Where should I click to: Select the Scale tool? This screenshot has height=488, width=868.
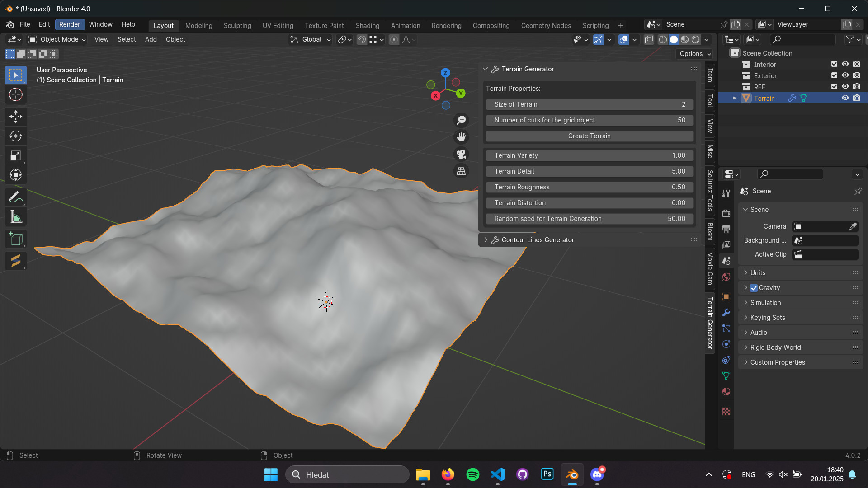tap(16, 156)
